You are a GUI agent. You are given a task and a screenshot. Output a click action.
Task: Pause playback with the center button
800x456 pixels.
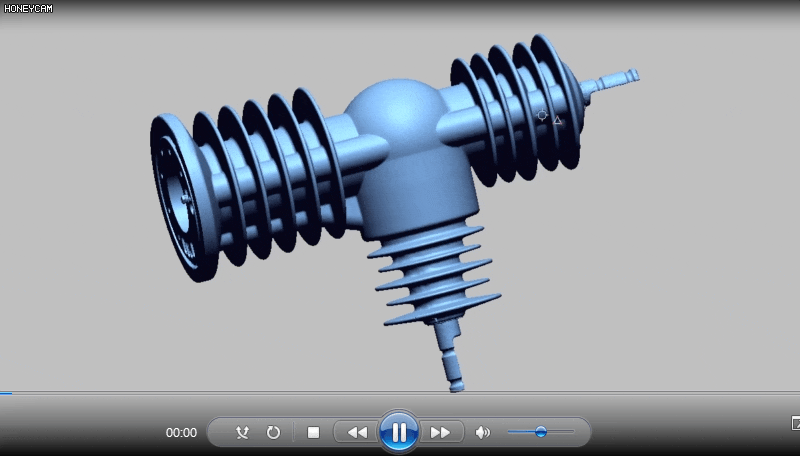[x=399, y=432]
